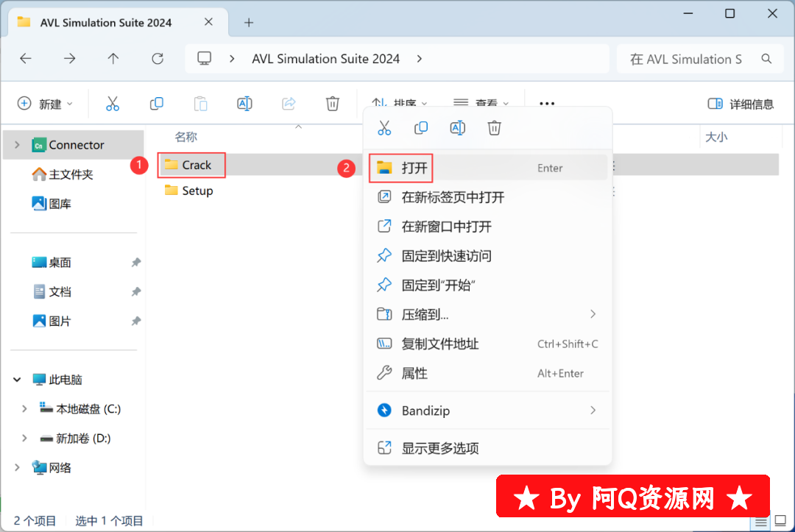The height and width of the screenshot is (532, 795).
Task: Click the chevron before AVL Simulation Suite 2024 in the address bar
Action: [x=232, y=59]
